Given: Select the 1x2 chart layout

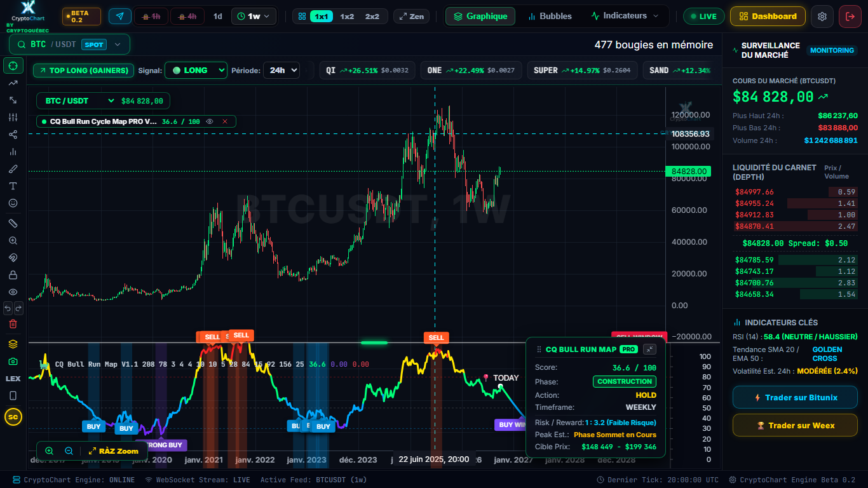Looking at the screenshot, I should pyautogui.click(x=347, y=16).
